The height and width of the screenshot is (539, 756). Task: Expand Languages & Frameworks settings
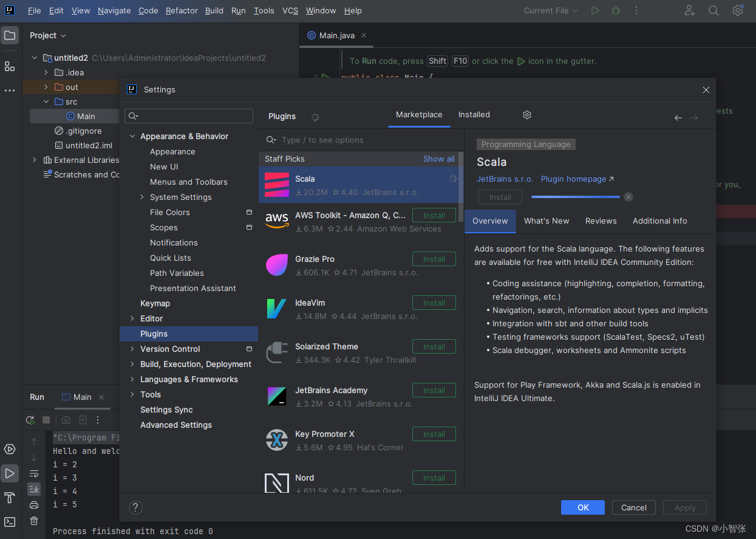tap(132, 379)
